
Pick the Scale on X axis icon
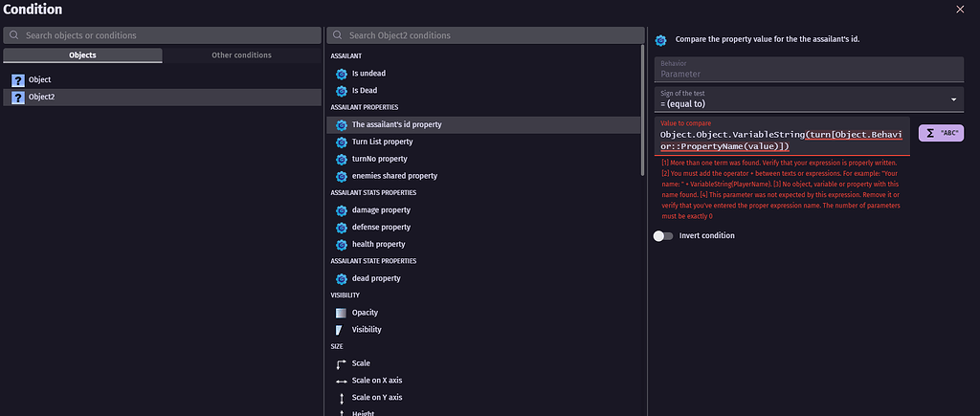pos(341,381)
